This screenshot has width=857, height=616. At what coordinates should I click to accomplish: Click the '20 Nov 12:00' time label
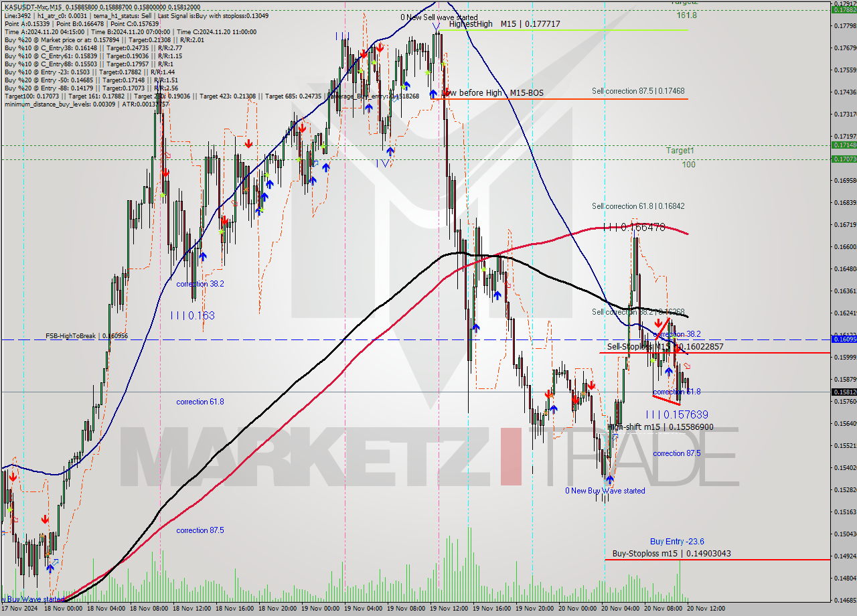tap(707, 609)
